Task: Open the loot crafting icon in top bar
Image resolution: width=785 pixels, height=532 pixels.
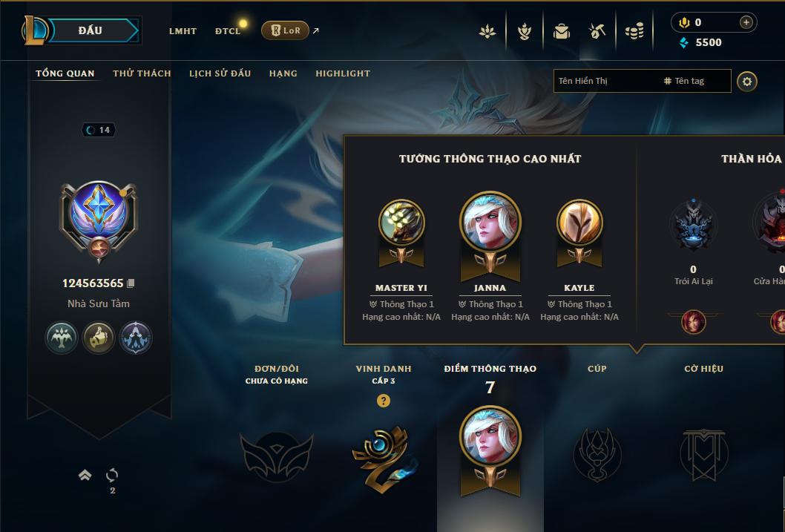Action: click(597, 31)
